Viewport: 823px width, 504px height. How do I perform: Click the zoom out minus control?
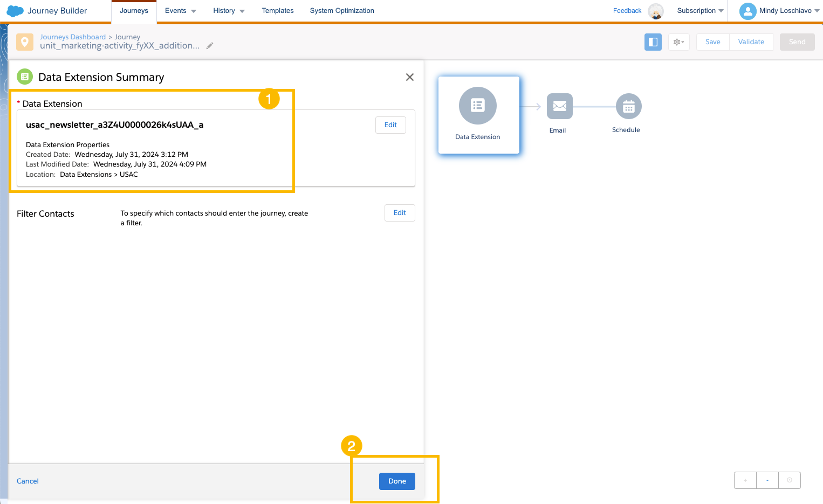(x=767, y=480)
